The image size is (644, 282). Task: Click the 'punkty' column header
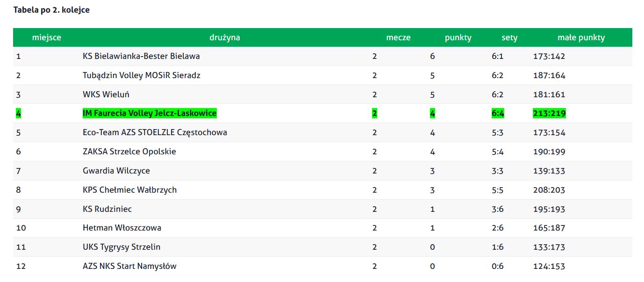pyautogui.click(x=458, y=37)
